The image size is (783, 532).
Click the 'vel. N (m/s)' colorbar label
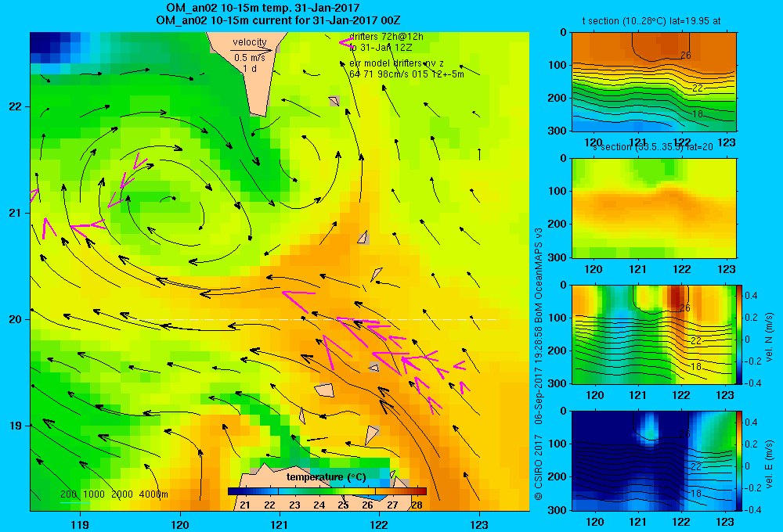pyautogui.click(x=770, y=337)
